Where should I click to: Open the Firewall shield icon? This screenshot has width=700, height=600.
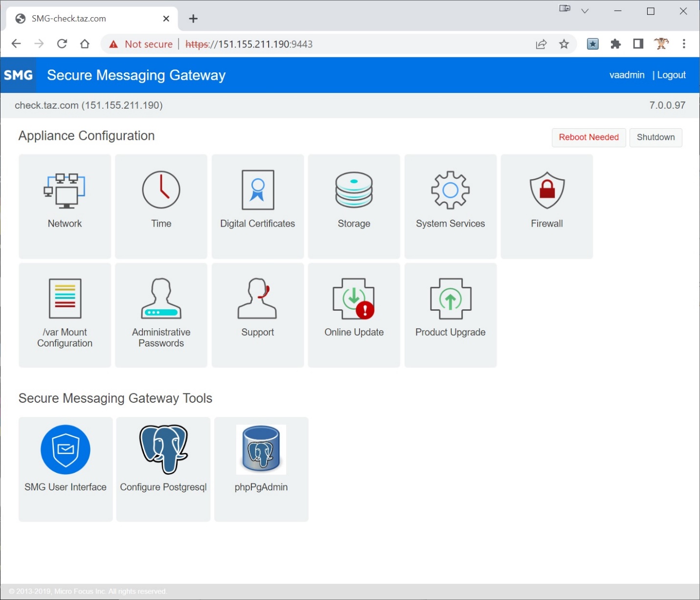point(547,190)
